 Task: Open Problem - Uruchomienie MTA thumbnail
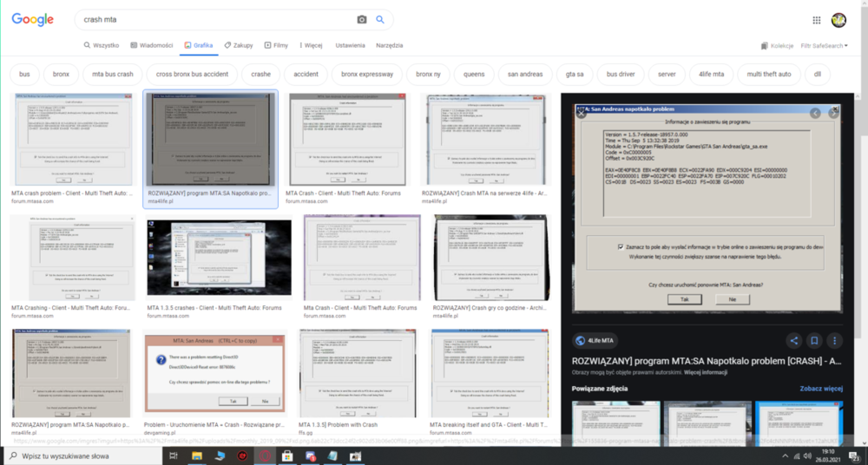[214, 373]
